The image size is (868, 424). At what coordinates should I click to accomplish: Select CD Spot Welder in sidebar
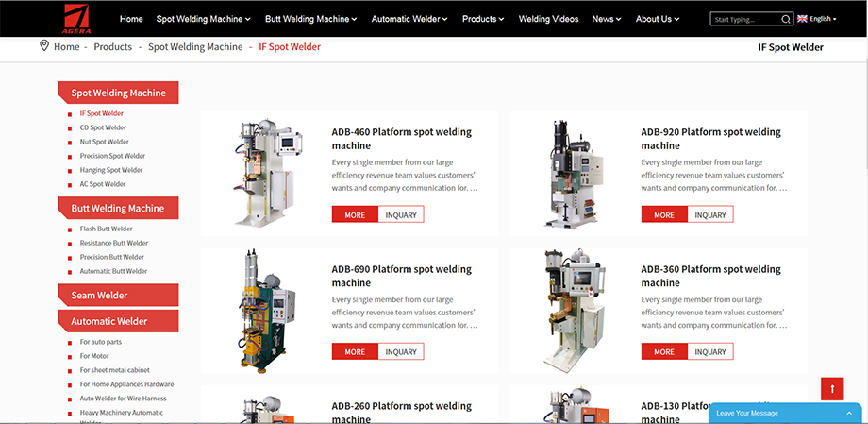point(103,127)
